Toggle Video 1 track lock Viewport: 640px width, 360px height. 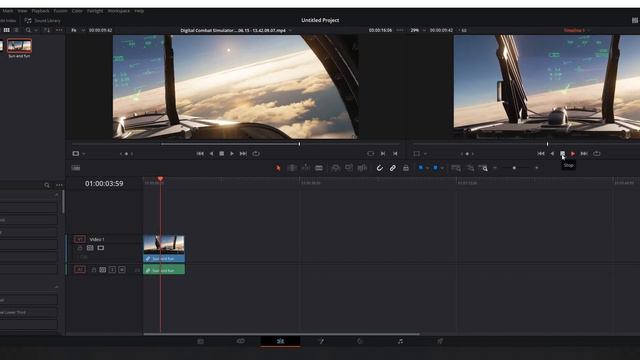80,248
